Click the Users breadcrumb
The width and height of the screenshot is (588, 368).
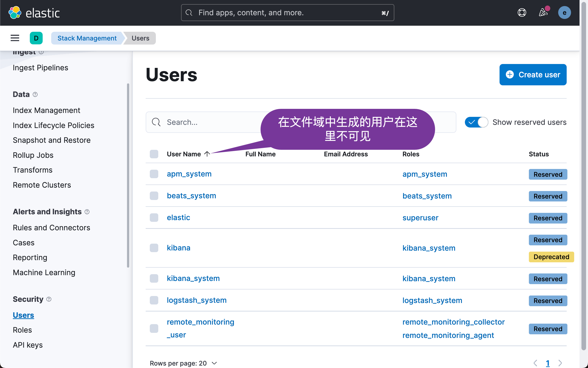coord(140,38)
